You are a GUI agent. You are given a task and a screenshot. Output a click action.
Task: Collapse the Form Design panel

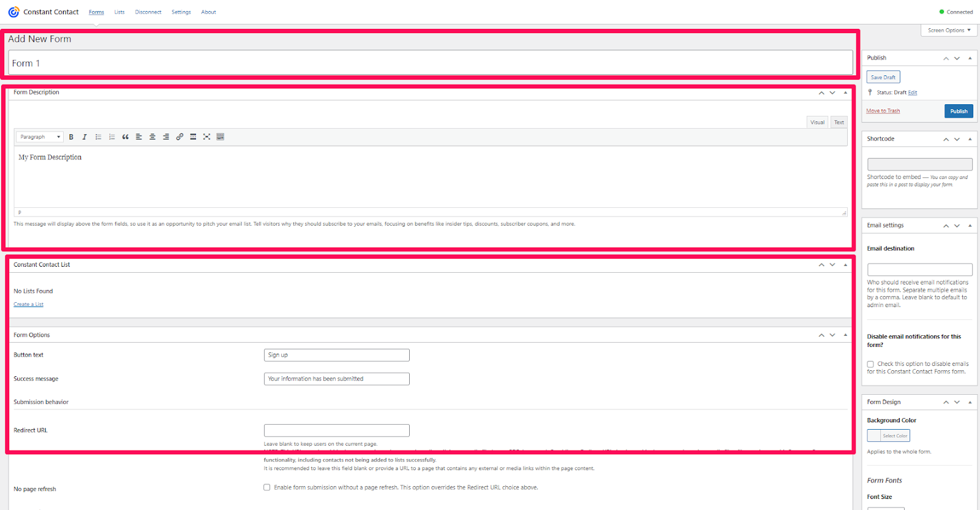[970, 402]
